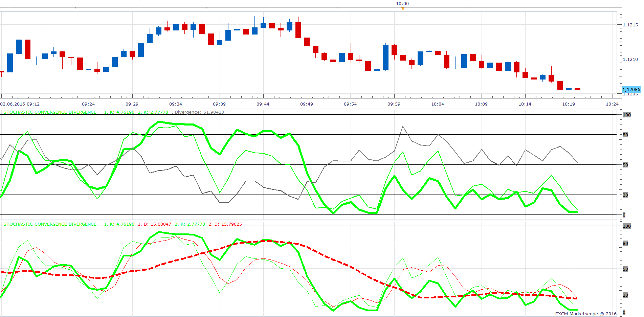Click 2. K: 2,77778 in the upper indicator
Viewport: 644px width, 317px height.
tap(153, 112)
